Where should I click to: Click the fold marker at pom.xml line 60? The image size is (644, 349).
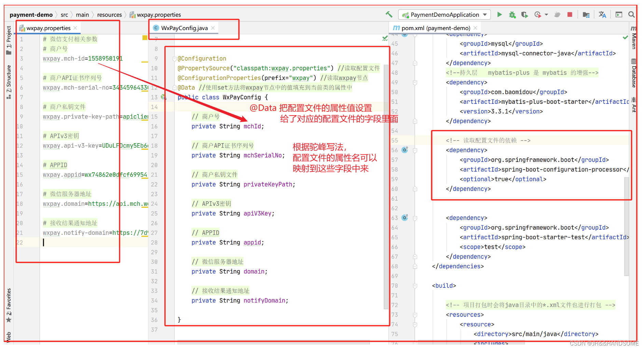tap(415, 189)
